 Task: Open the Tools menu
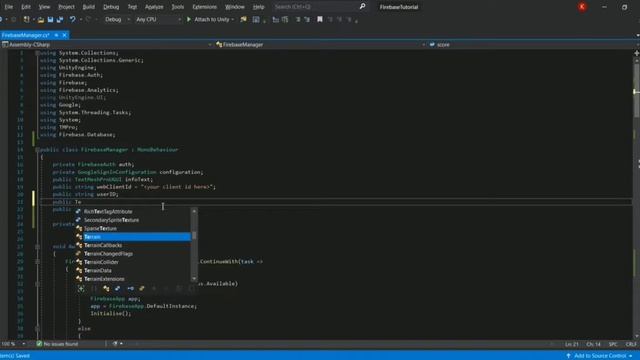point(178,7)
